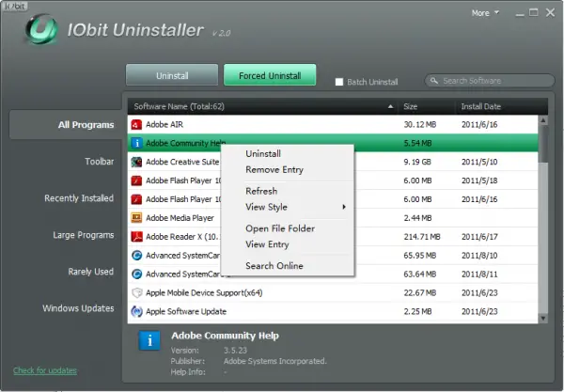Click the list scrollbar down arrow

tap(543, 318)
